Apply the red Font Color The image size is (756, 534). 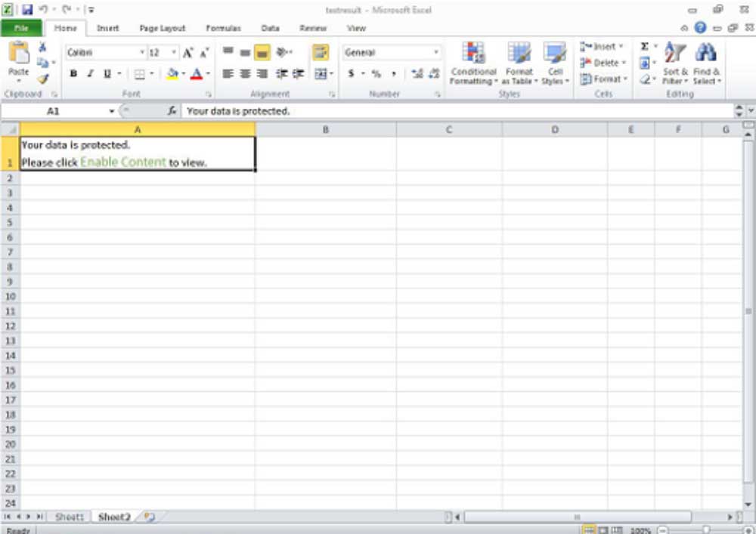click(x=197, y=74)
